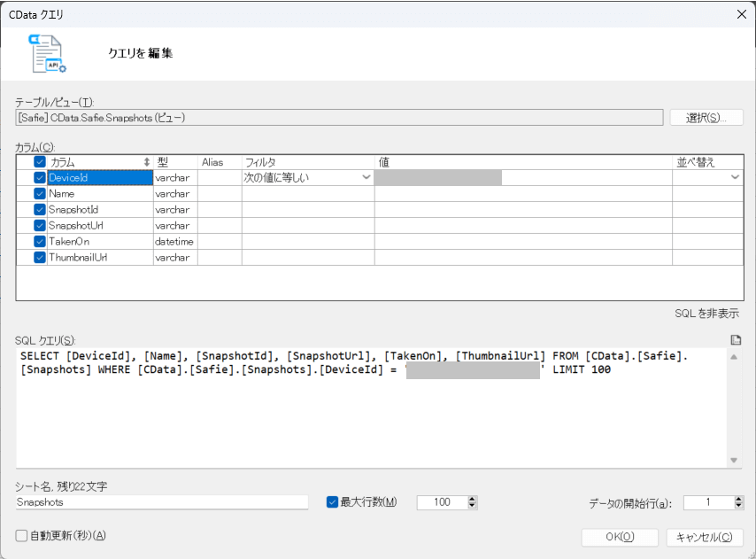Click the Alias column header
This screenshot has width=756, height=559.
point(220,162)
